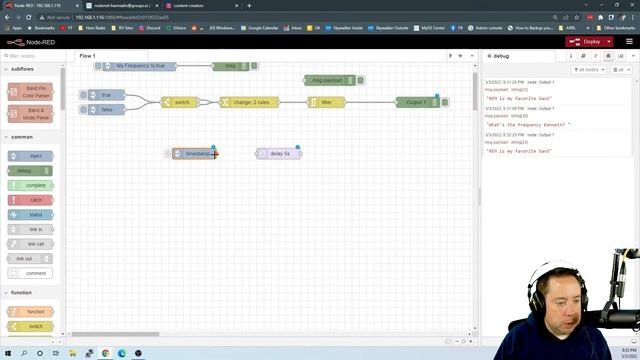Reload the browser page
640x360 pixels.
[x=28, y=18]
